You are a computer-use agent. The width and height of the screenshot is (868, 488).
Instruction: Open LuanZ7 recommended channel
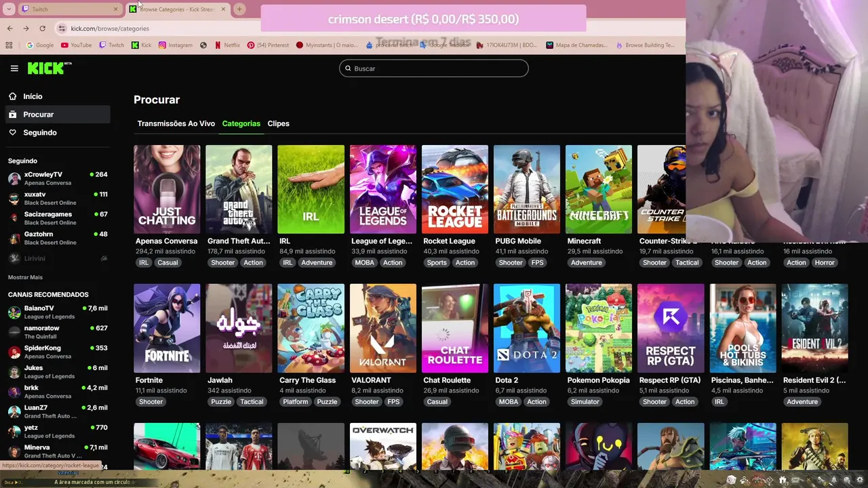[58, 411]
